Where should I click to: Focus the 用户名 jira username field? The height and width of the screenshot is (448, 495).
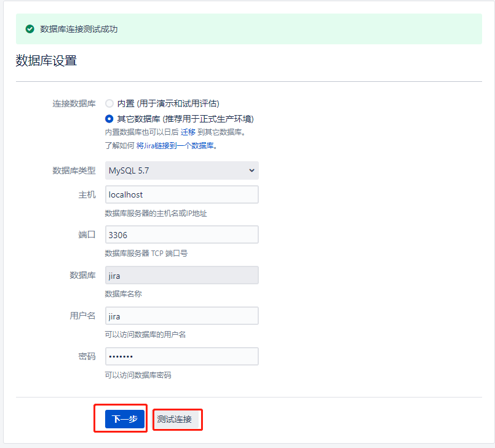(182, 316)
